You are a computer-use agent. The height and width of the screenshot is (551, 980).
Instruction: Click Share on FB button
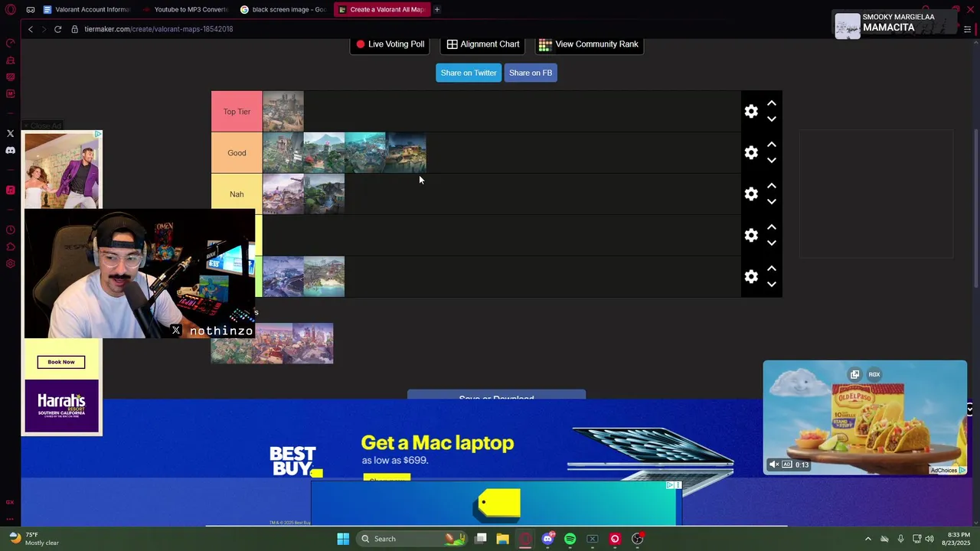tap(531, 73)
